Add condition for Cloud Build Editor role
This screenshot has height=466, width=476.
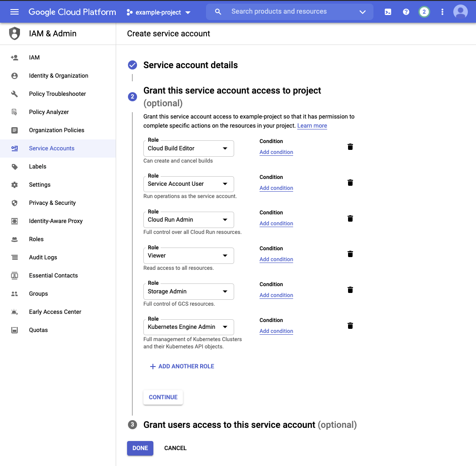click(x=276, y=152)
